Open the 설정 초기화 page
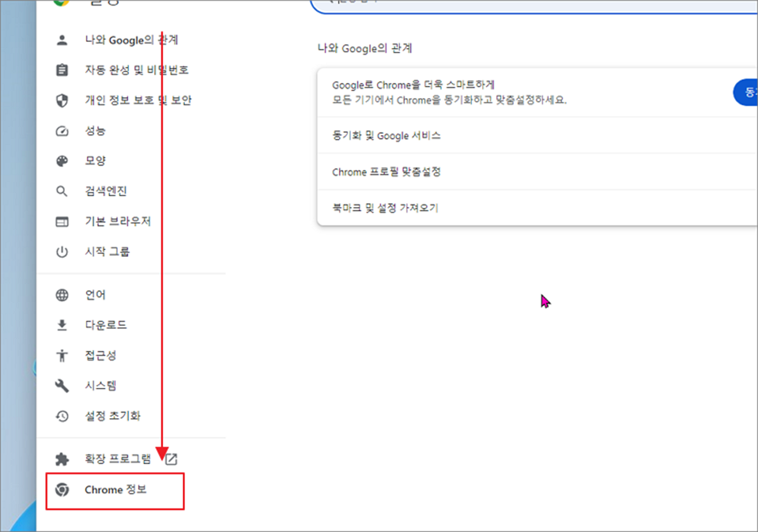Viewport: 758px width, 532px height. click(112, 416)
